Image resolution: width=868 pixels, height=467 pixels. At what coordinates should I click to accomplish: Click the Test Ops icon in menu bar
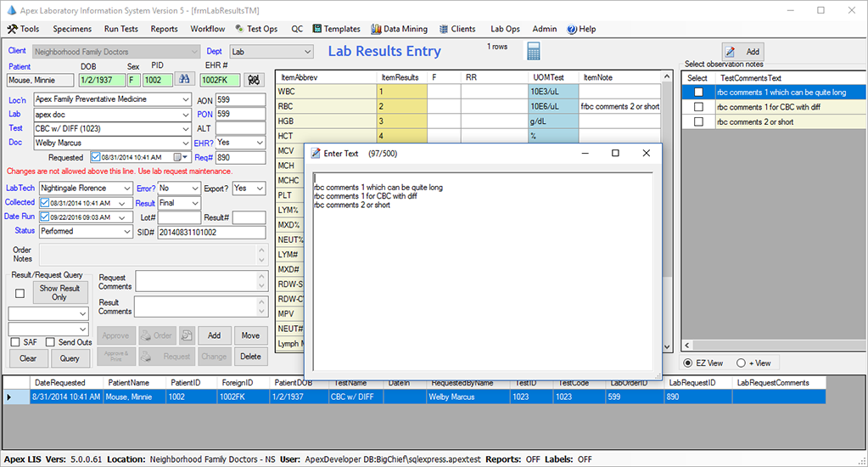[x=239, y=29]
